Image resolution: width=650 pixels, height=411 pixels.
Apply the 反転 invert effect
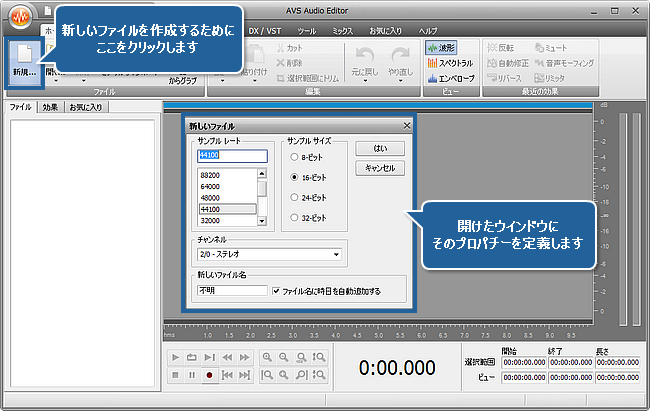click(501, 48)
